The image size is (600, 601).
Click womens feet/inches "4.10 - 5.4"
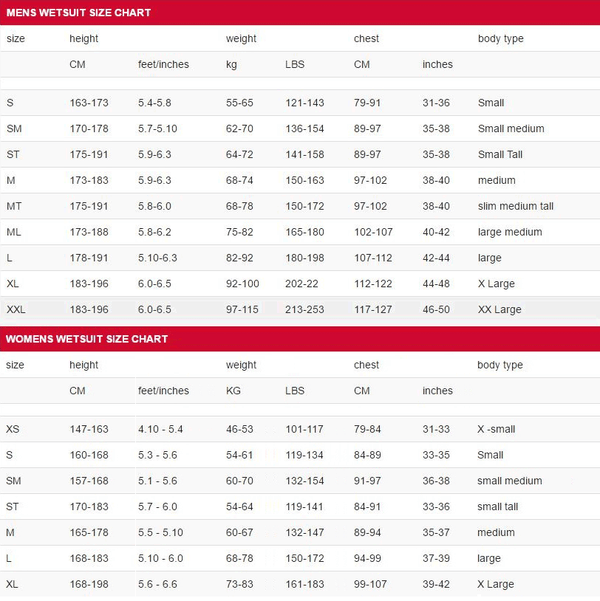click(160, 429)
